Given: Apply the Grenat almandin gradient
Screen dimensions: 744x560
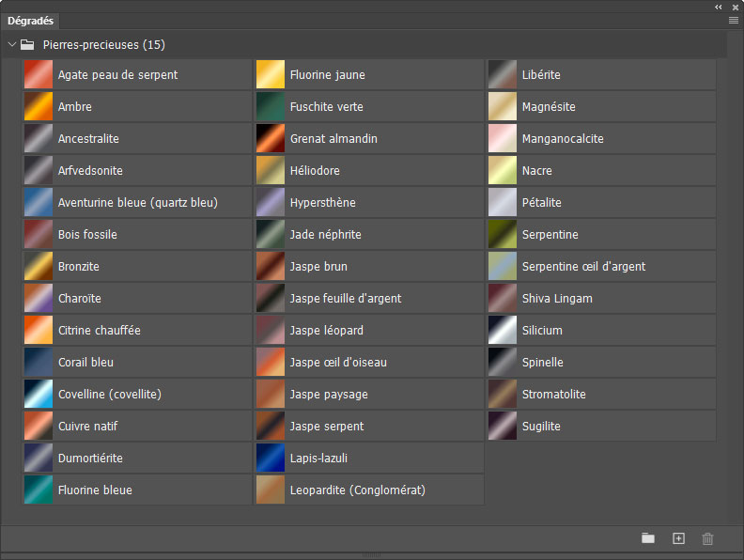Looking at the screenshot, I should point(271,139).
